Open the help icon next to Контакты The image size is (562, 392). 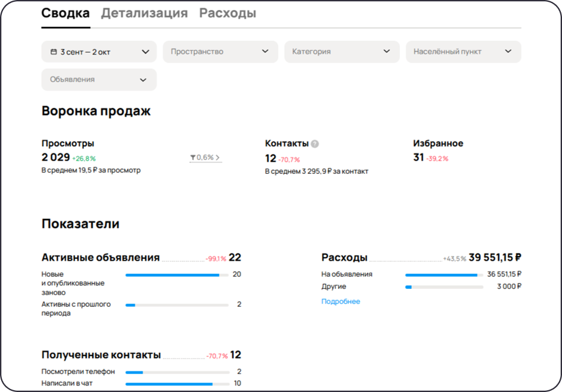tap(314, 143)
